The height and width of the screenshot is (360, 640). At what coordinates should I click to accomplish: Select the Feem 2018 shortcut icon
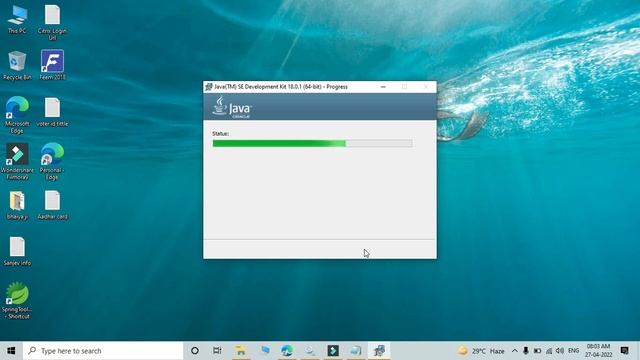tap(52, 65)
